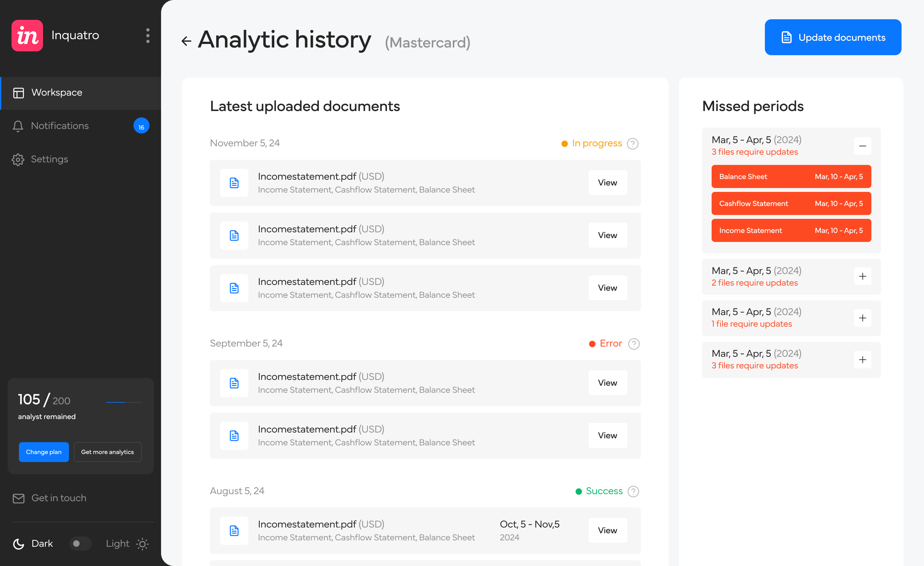Toggle the Dark/Light theme switch
Image resolution: width=924 pixels, height=566 pixels.
click(x=80, y=544)
